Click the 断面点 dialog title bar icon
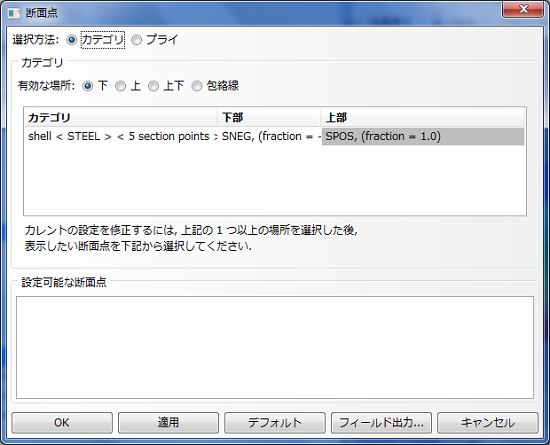Screen dimensions: 550x445 [x=14, y=13]
